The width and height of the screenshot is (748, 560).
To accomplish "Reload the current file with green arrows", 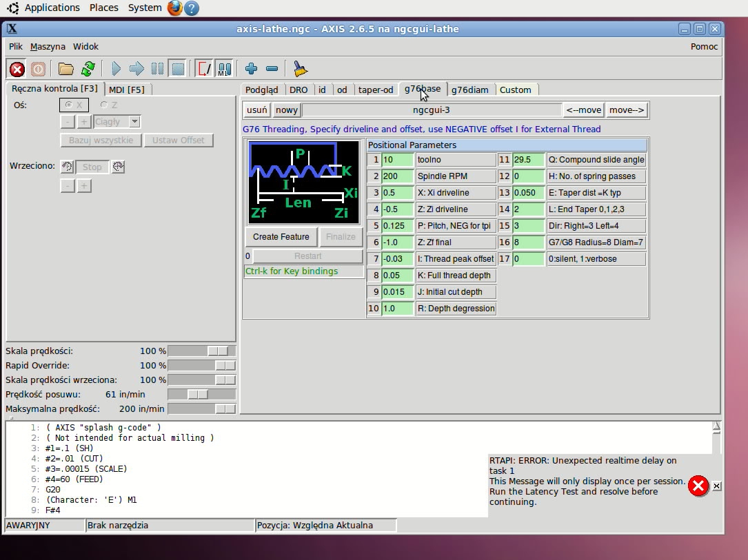I will [x=88, y=70].
